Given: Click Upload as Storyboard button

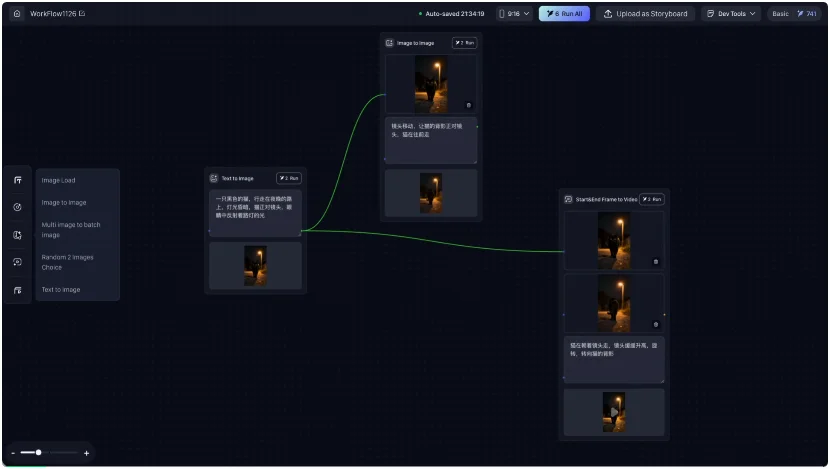Looking at the screenshot, I should [x=645, y=14].
